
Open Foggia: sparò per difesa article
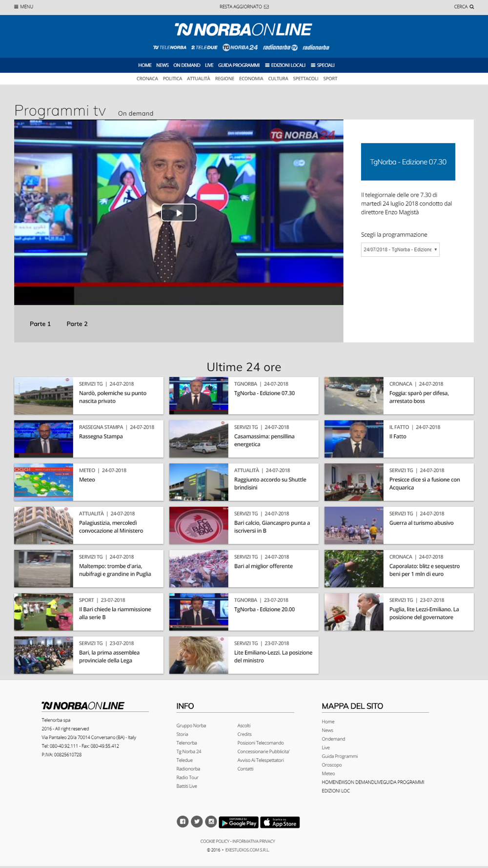click(x=419, y=397)
